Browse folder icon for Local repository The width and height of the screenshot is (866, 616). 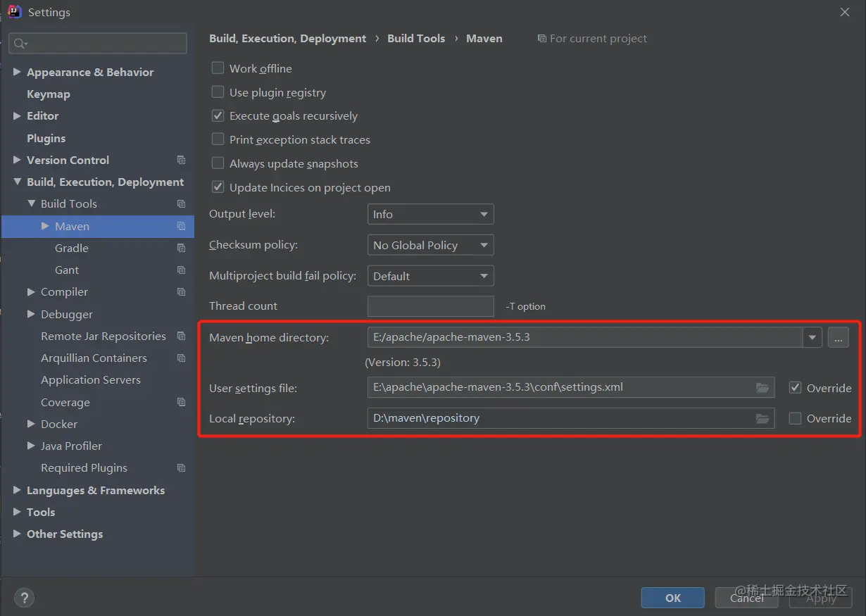(x=762, y=418)
